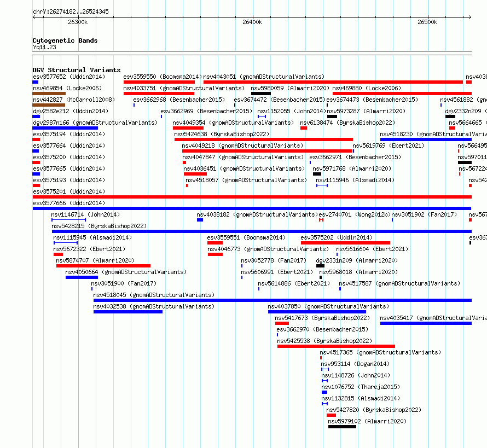
Task: Click esv3674473 (Besenbacher2015) label
Action: pyautogui.click(x=372, y=100)
